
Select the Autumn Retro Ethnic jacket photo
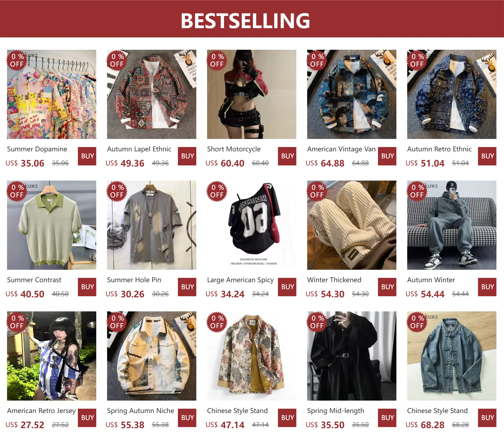click(452, 94)
